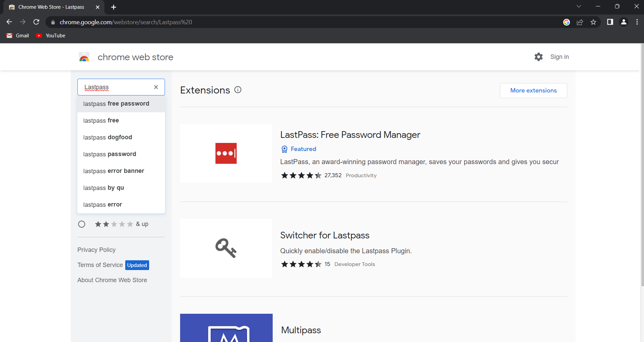Click the More extensions button

533,90
